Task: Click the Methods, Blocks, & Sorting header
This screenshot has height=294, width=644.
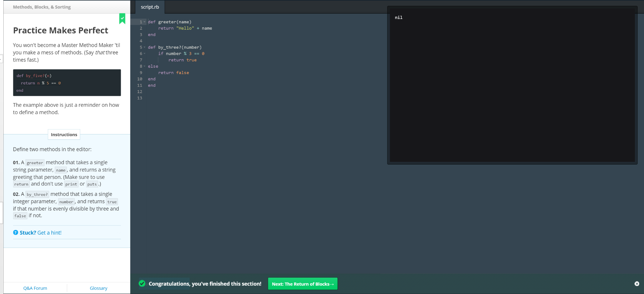Action: (42, 7)
